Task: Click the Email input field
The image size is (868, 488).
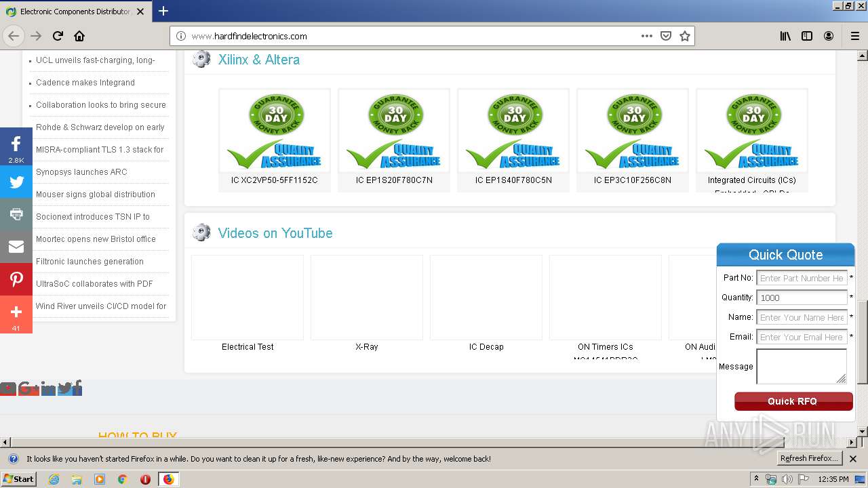Action: pyautogui.click(x=802, y=337)
